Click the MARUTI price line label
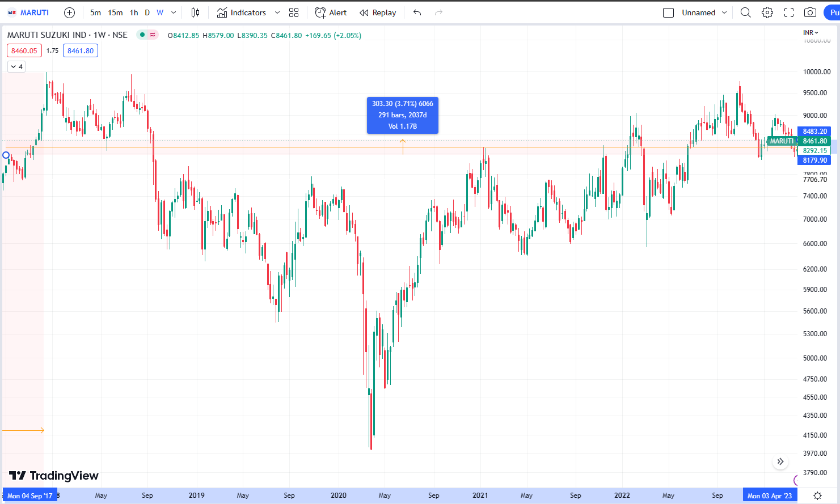 click(782, 141)
